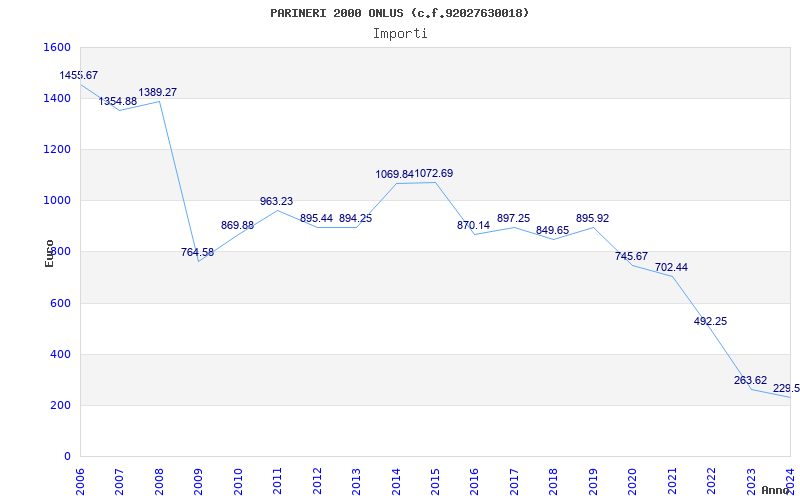Click the chart title PARINERI 2000 ONLUS
The image size is (800, 500).
click(x=399, y=13)
